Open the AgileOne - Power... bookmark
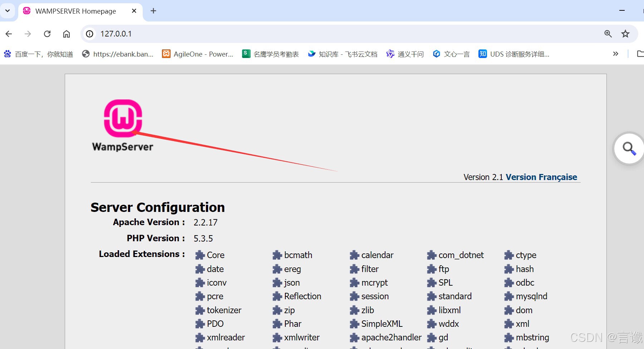 click(x=198, y=54)
